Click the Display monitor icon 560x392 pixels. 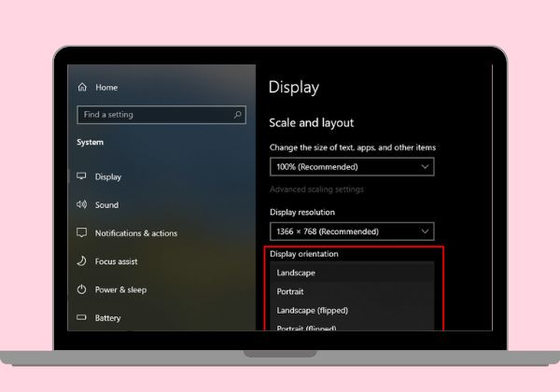[x=81, y=176]
